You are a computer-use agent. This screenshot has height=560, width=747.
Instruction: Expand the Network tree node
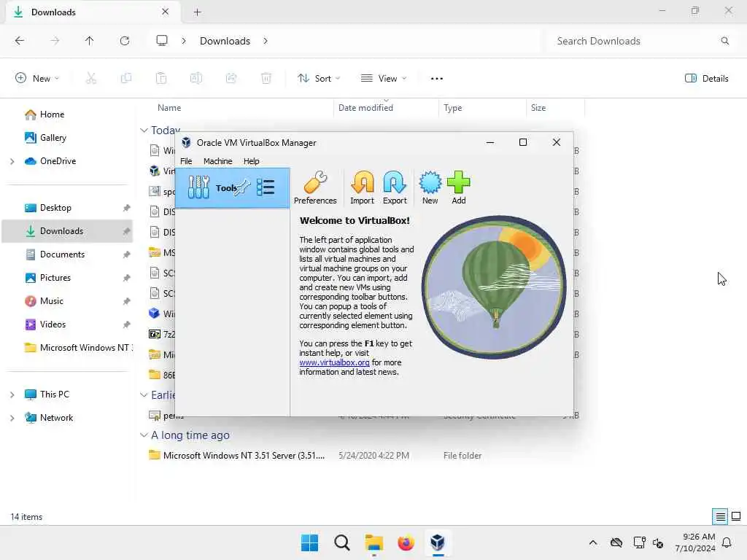[12, 418]
